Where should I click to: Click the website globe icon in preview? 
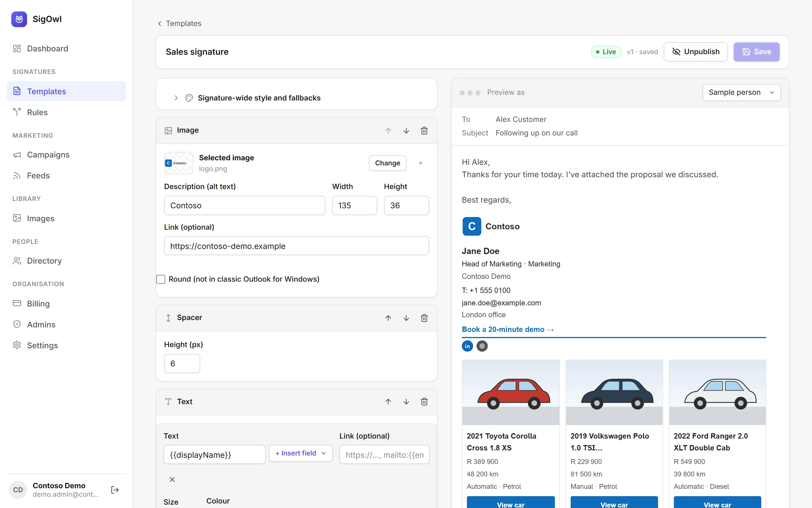(482, 346)
